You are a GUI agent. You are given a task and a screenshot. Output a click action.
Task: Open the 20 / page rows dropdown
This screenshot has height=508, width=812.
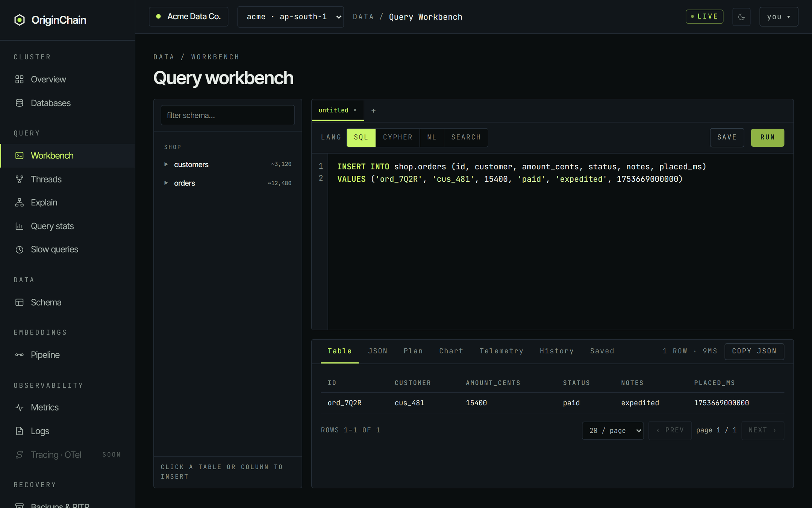pyautogui.click(x=613, y=430)
